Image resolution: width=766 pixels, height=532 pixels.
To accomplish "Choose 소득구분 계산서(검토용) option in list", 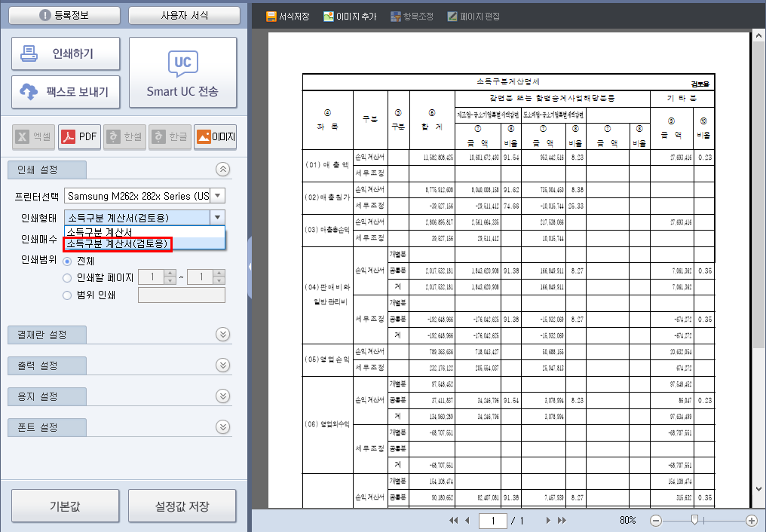I will pos(118,243).
